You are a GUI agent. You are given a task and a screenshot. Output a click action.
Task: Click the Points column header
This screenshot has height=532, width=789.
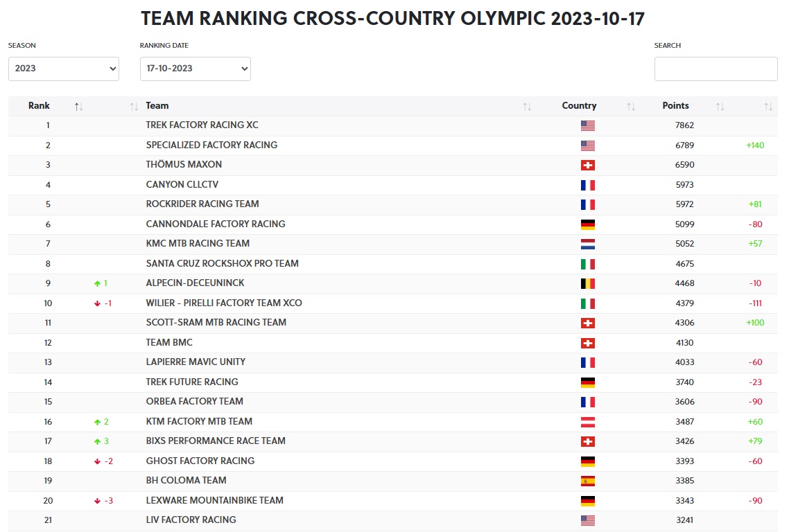click(675, 105)
